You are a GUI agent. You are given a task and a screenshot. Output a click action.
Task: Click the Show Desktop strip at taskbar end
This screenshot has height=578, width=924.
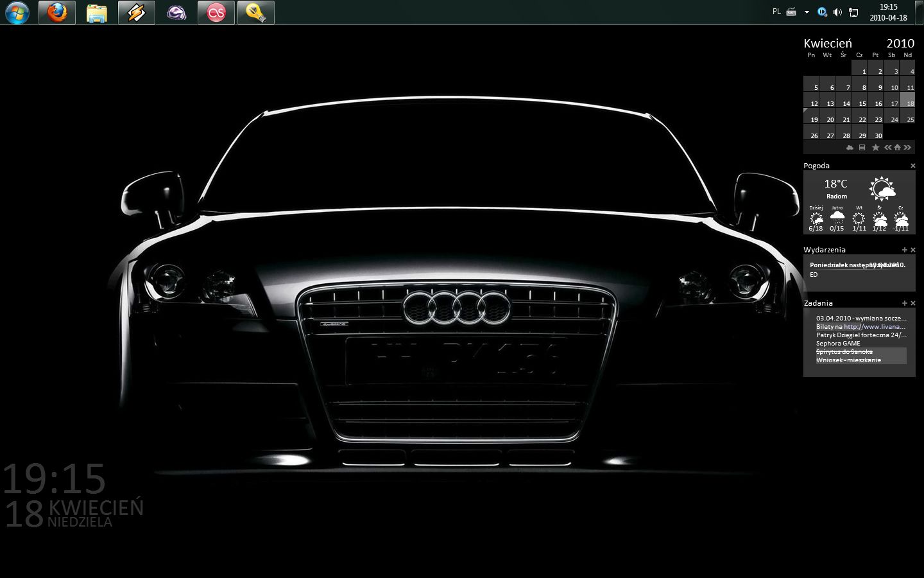point(920,12)
